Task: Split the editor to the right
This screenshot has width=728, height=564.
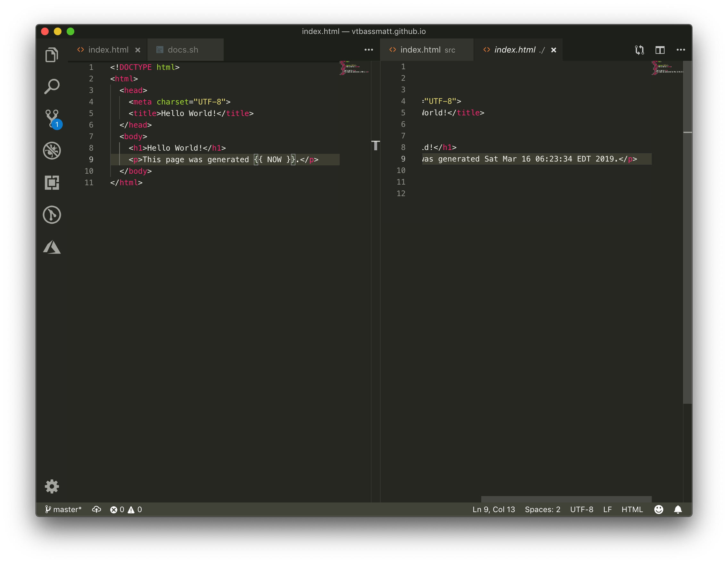Action: tap(660, 50)
